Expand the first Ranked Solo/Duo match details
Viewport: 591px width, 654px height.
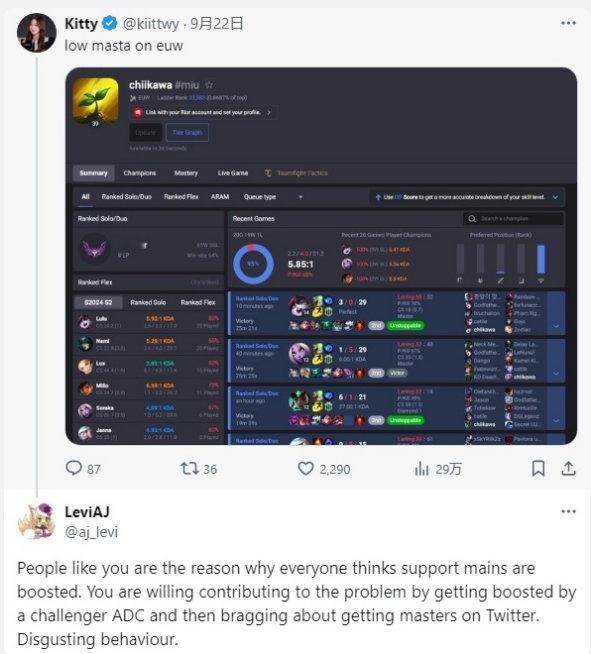coord(556,326)
